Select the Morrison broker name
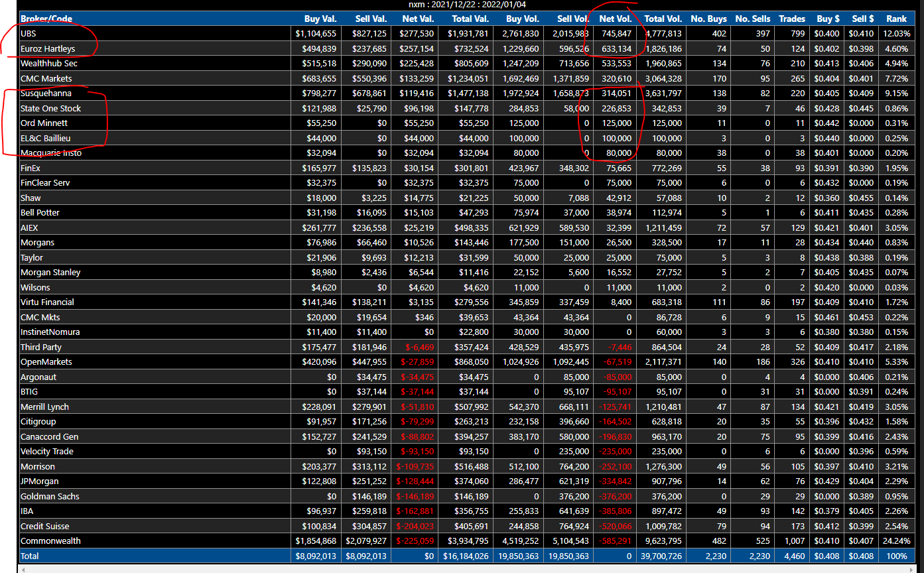924x573 pixels. click(x=38, y=466)
